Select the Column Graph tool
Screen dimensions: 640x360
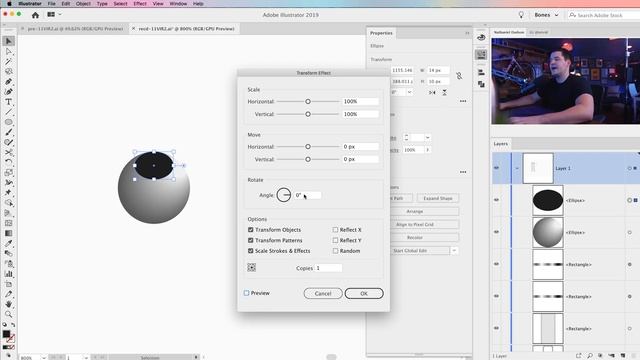point(9,273)
